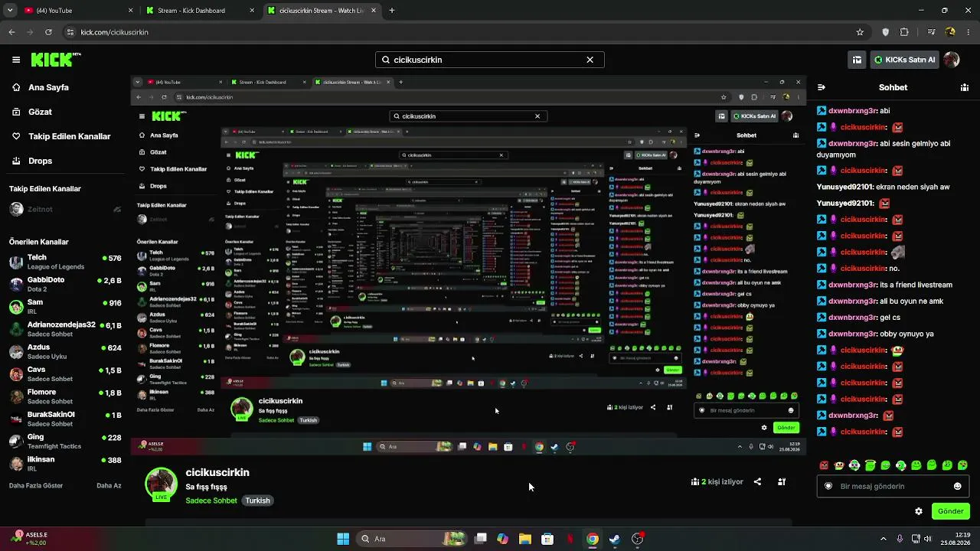Viewport: 980px width, 551px height.
Task: Open BurakSakinOl channel in the main sidebar
Action: tap(65, 419)
